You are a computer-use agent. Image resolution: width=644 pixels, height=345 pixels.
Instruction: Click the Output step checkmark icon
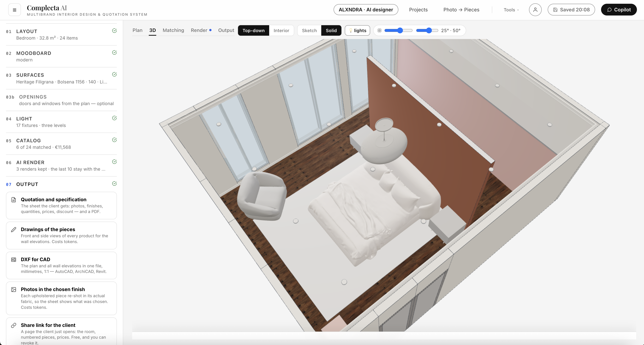click(114, 184)
